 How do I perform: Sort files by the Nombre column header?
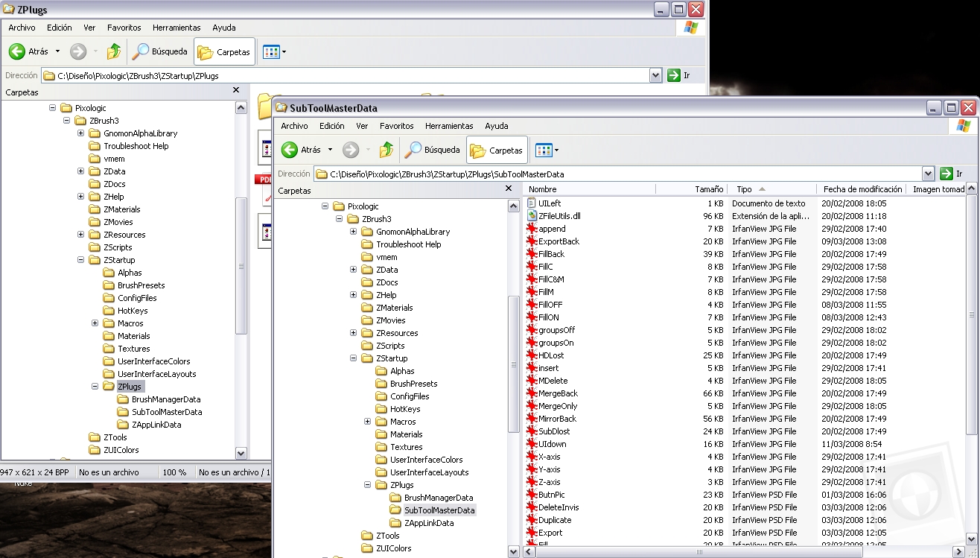(x=589, y=189)
